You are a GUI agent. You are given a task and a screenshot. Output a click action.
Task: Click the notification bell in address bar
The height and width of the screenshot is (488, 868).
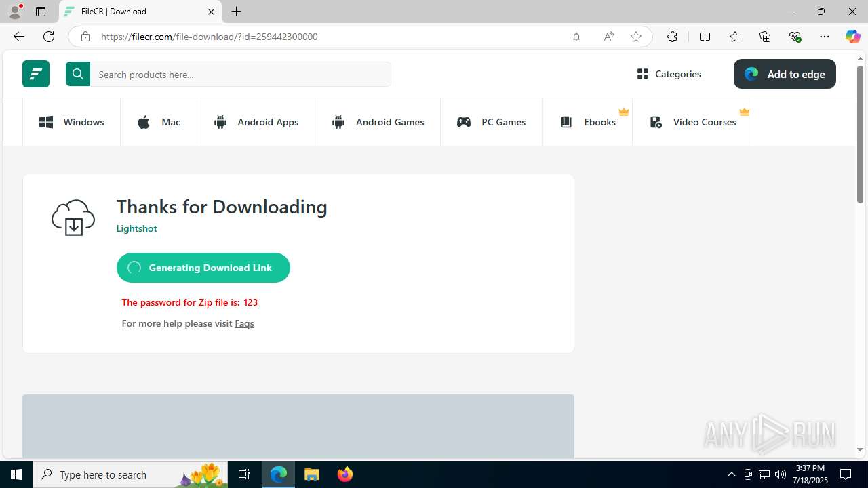576,37
